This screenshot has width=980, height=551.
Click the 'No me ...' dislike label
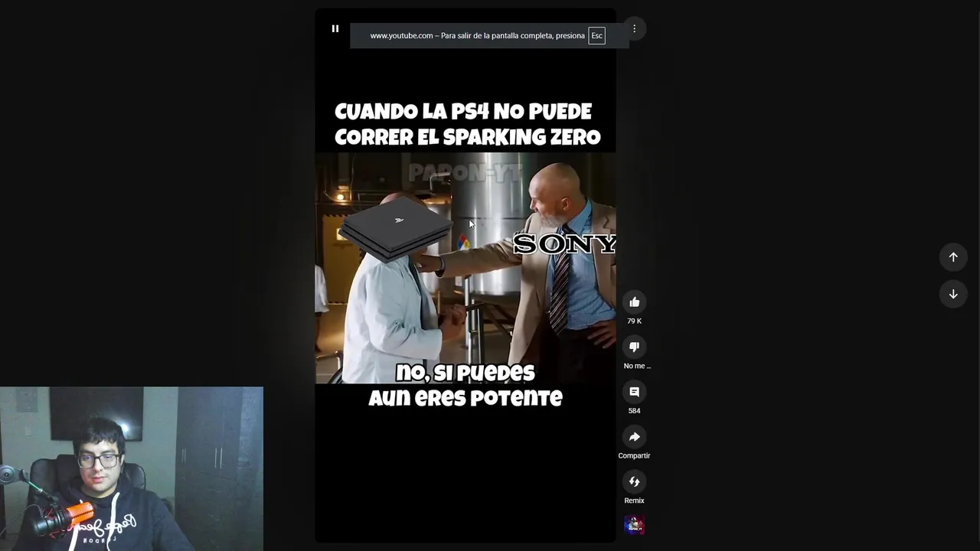[637, 366]
